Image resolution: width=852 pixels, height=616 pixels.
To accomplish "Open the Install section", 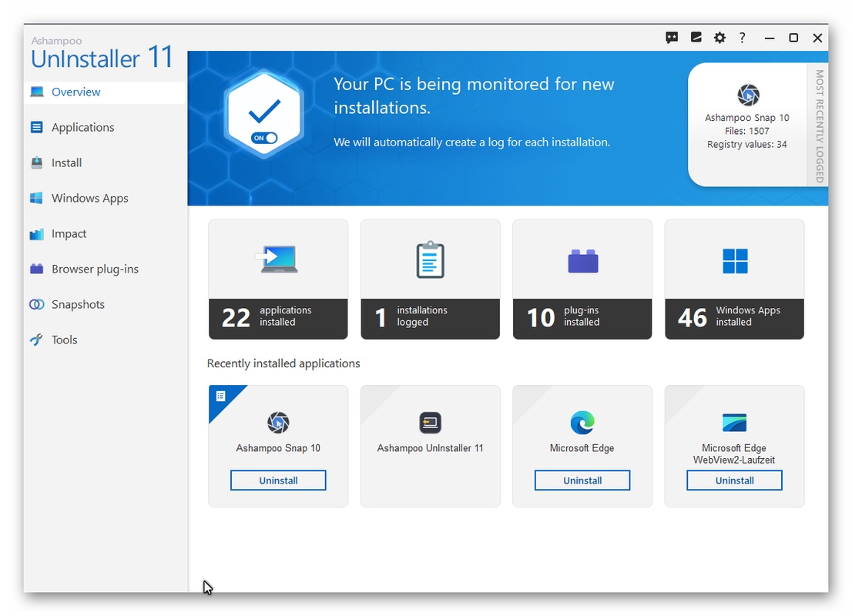I will pos(105,162).
